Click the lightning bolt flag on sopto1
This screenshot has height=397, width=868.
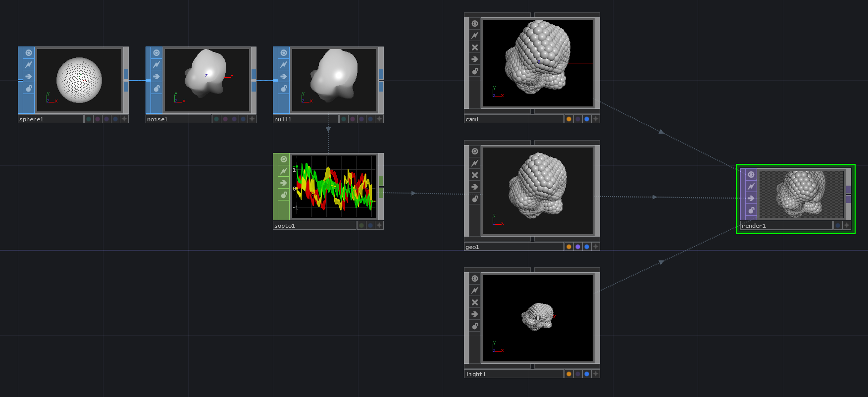click(284, 171)
